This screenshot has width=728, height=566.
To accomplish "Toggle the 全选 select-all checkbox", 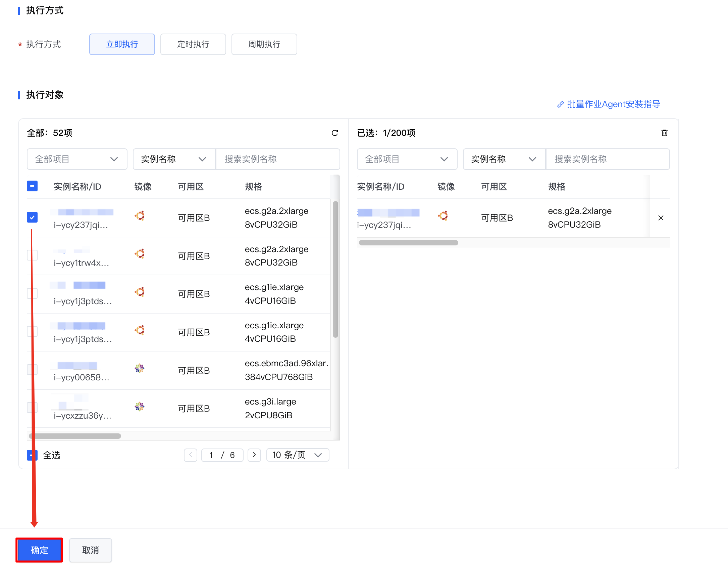I will click(x=32, y=455).
